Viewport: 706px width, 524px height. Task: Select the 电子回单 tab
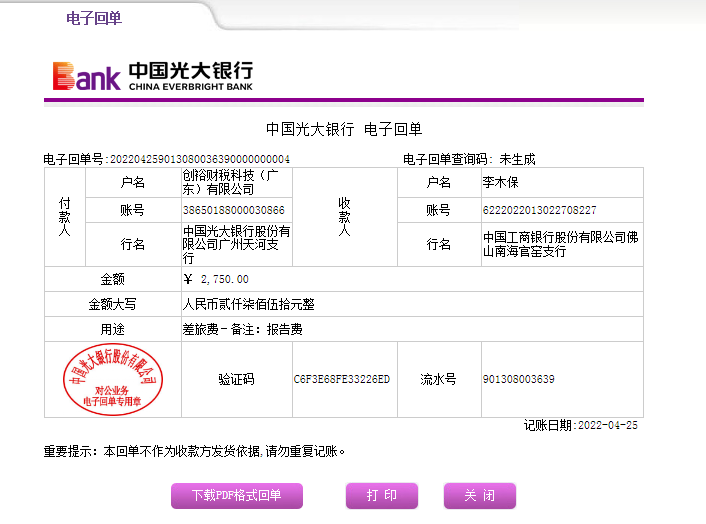(x=94, y=18)
